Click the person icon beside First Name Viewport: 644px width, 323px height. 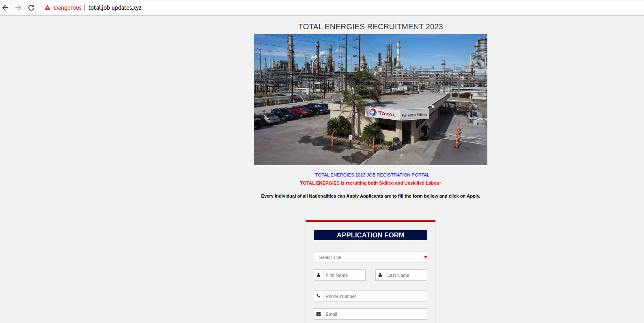tap(319, 275)
